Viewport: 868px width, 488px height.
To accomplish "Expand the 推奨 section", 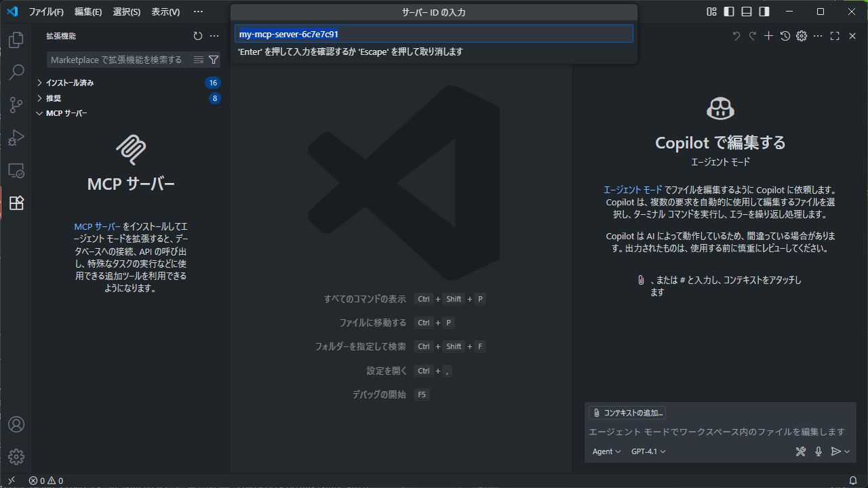I will 131,98.
